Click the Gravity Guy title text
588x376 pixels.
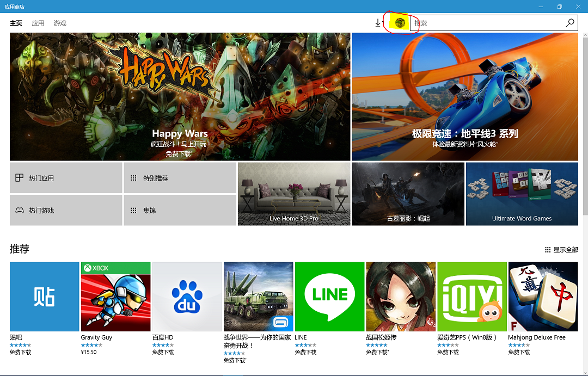coord(96,337)
